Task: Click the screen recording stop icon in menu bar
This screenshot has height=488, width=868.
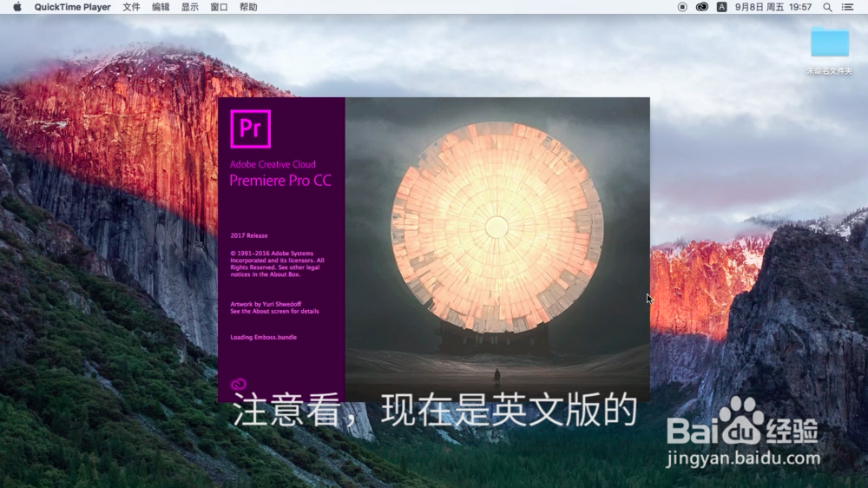Action: (x=682, y=7)
